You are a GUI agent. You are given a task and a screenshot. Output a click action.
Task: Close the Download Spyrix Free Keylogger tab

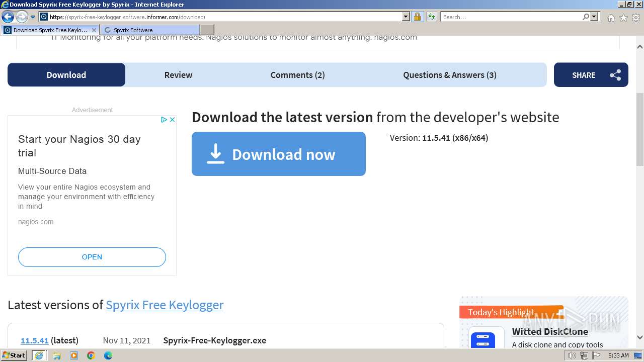click(x=94, y=30)
